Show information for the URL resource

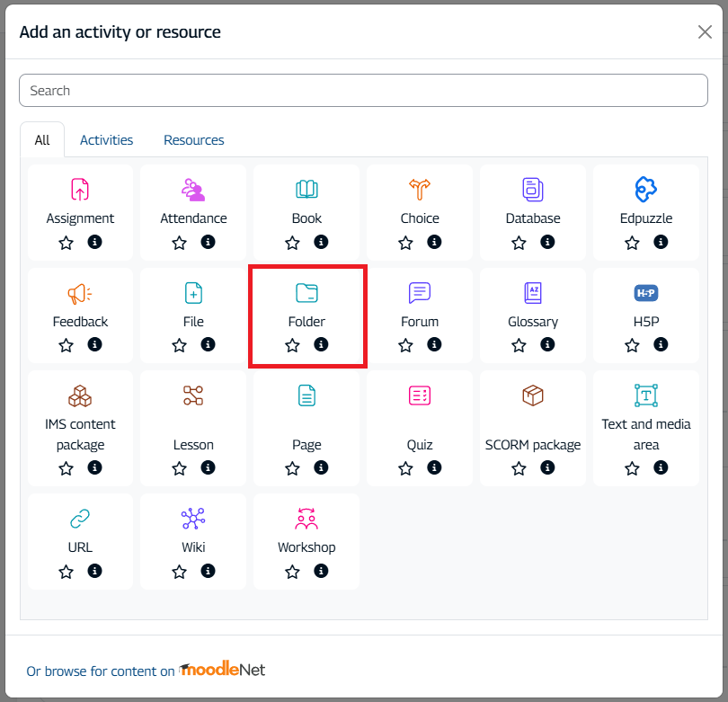tap(94, 571)
